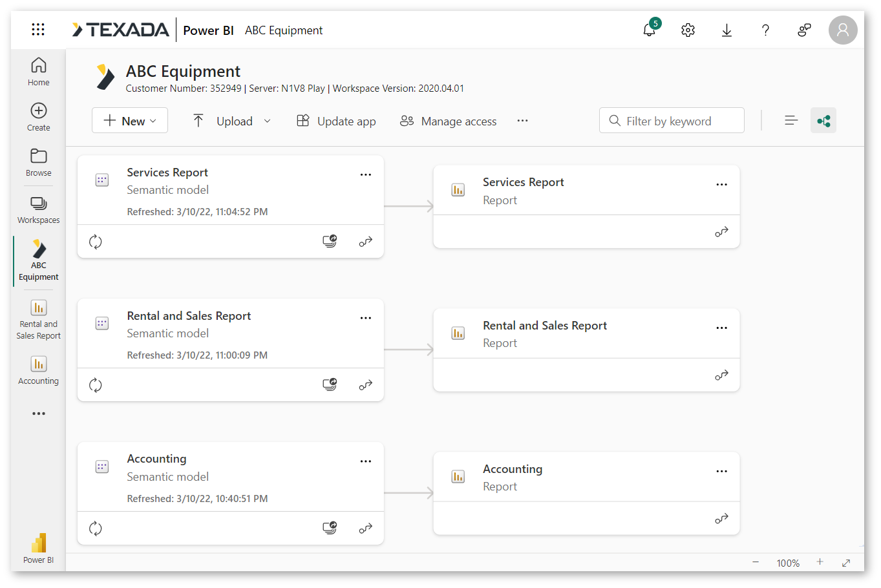
Task: Select ABC Equipment workspace in sidebar
Action: [x=39, y=260]
